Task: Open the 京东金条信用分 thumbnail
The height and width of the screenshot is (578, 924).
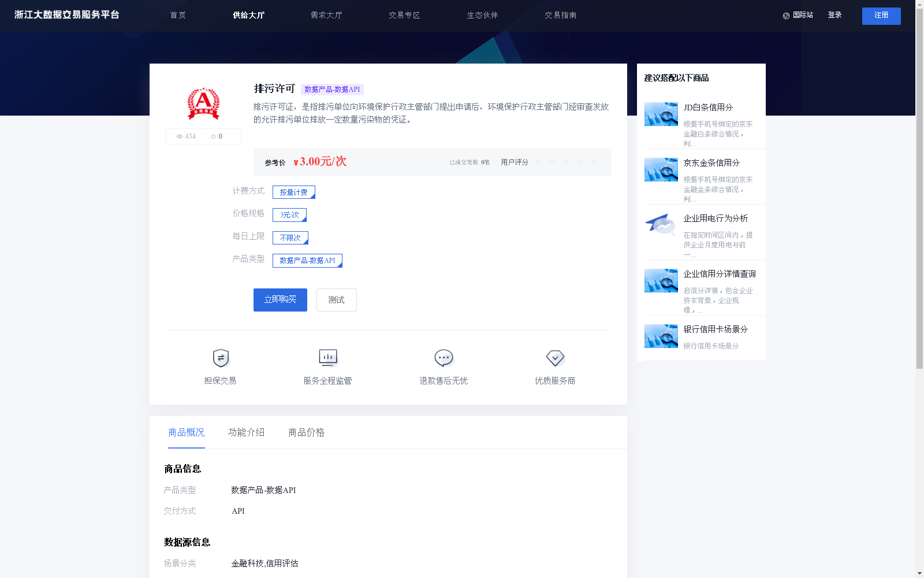Action: pyautogui.click(x=661, y=169)
